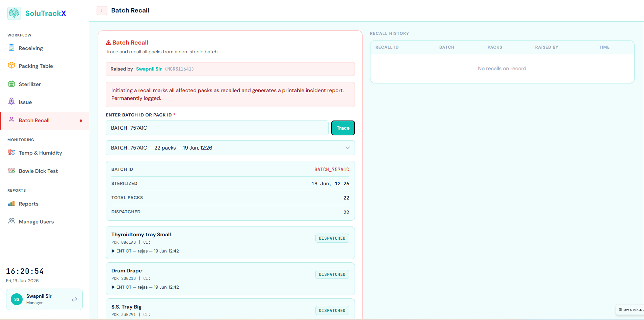Click pack ID PCK_20021D
This screenshot has width=644, height=320.
[124, 278]
